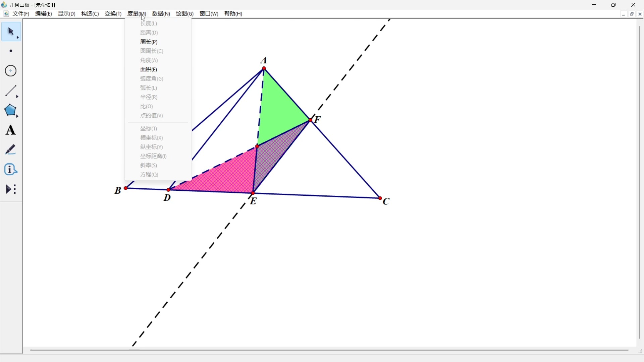The image size is (644, 362).
Task: Select point E on segment BC
Action: click(253, 193)
